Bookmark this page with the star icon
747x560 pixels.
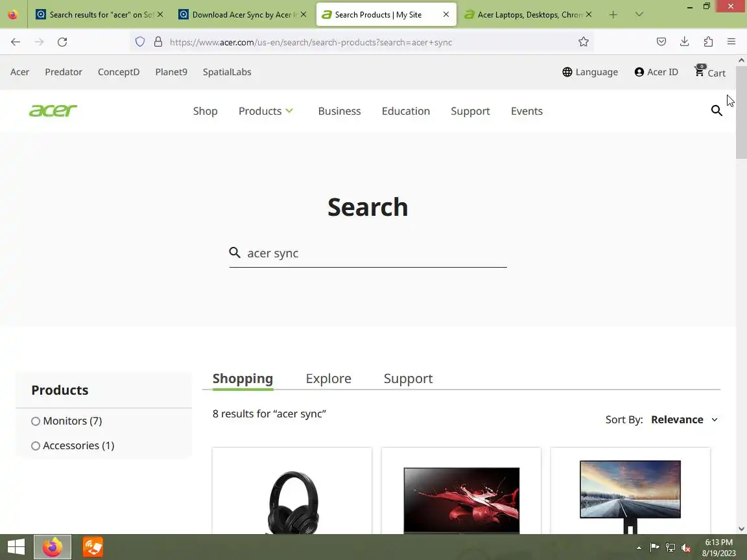pyautogui.click(x=583, y=42)
